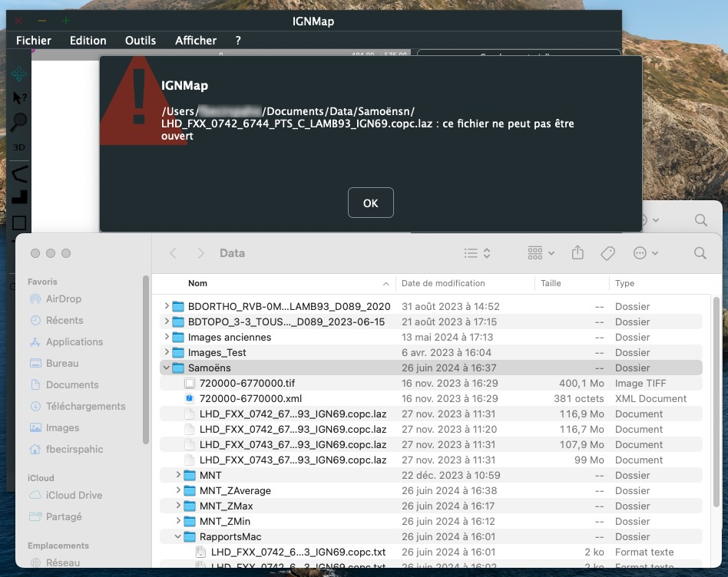Open Récents in the Finder sidebar
This screenshot has width=728, height=577.
pos(65,320)
